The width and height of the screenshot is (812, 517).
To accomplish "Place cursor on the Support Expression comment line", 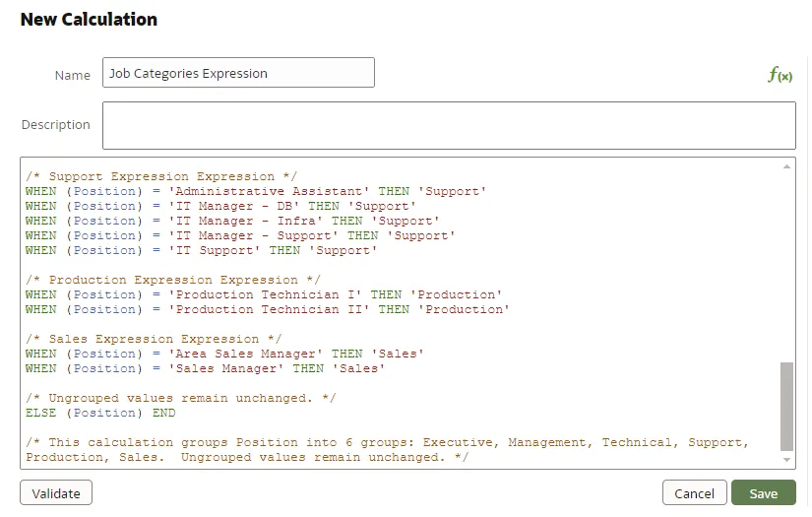I will (161, 177).
